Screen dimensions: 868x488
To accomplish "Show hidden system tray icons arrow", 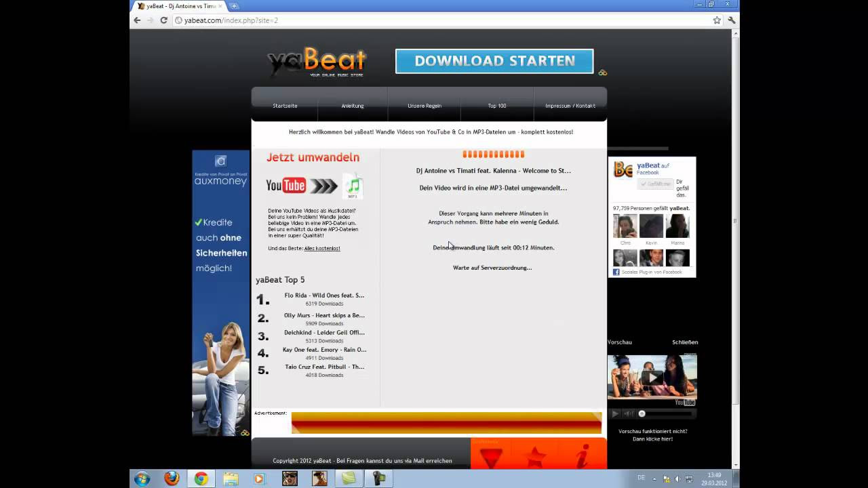I will (656, 479).
